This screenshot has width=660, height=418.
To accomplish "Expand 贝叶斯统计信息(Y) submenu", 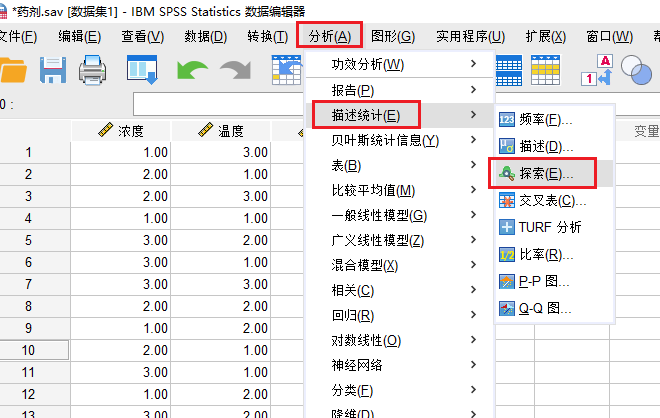I will (399, 140).
